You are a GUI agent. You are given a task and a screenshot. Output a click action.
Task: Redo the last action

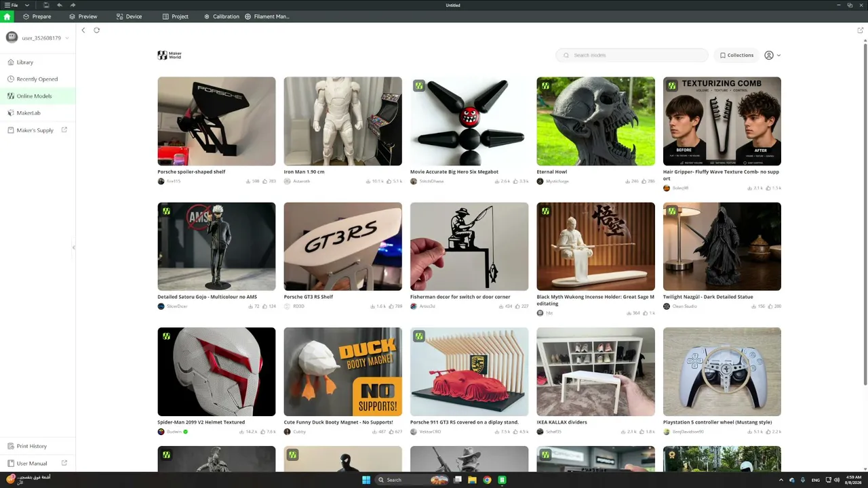[x=73, y=5]
